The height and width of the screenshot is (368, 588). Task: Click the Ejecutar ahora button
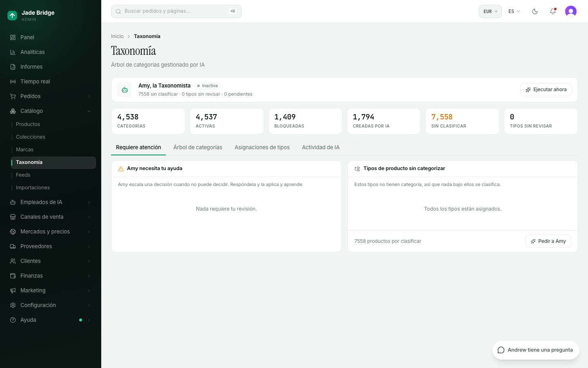tap(546, 90)
